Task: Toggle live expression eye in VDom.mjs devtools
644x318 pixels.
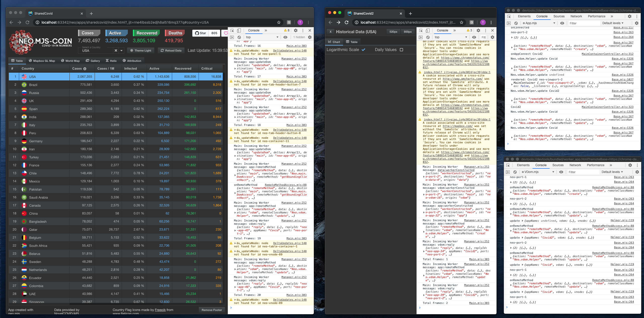Action: 561,172
